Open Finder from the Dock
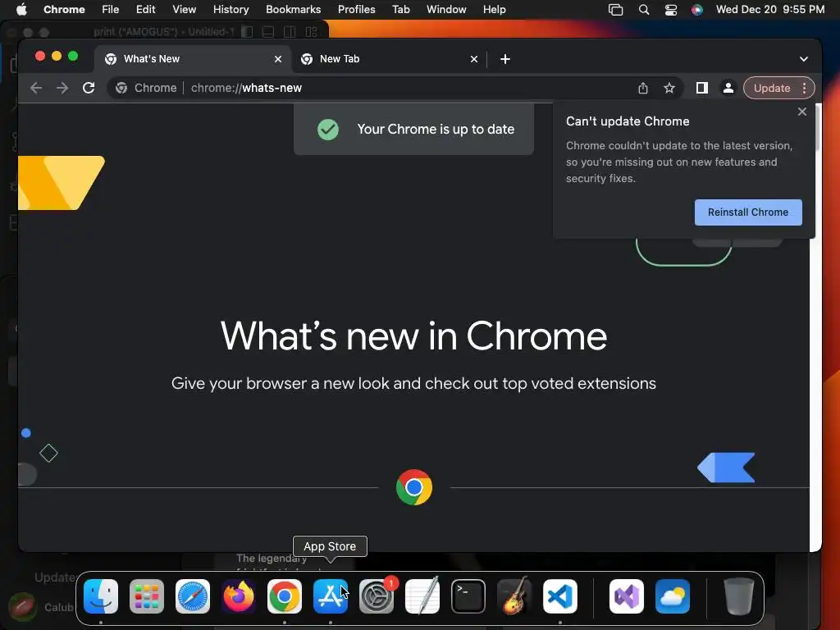The image size is (840, 630). coord(101,596)
